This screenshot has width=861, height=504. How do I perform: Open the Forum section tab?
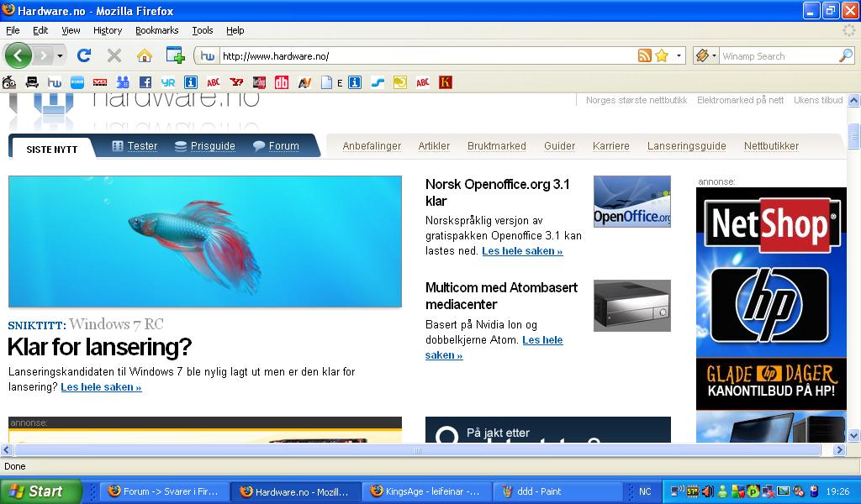pos(276,146)
